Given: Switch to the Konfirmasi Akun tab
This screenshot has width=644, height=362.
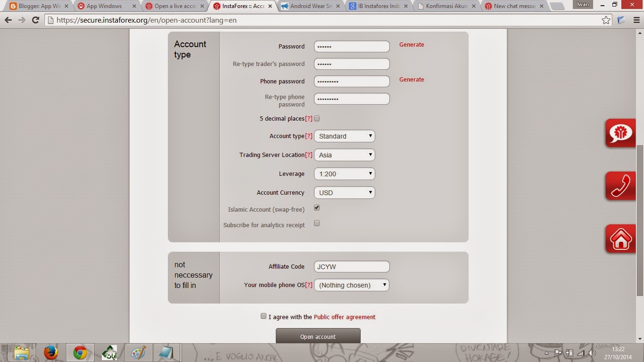Looking at the screenshot, I should pyautogui.click(x=445, y=6).
